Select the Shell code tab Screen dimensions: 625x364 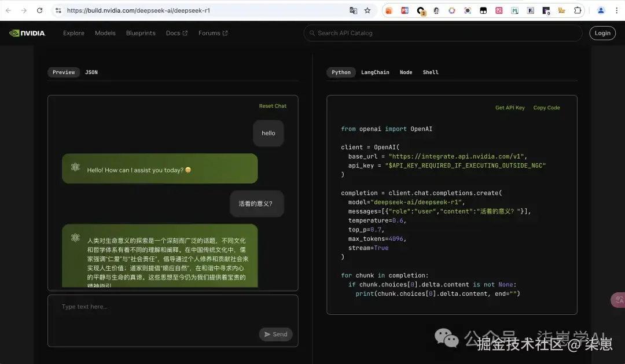pyautogui.click(x=431, y=72)
